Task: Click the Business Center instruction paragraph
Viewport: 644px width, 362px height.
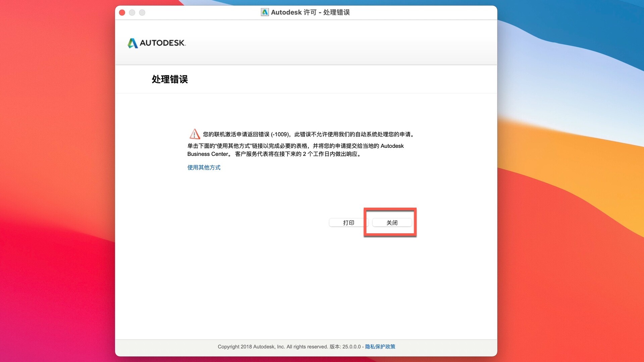Action: click(295, 150)
